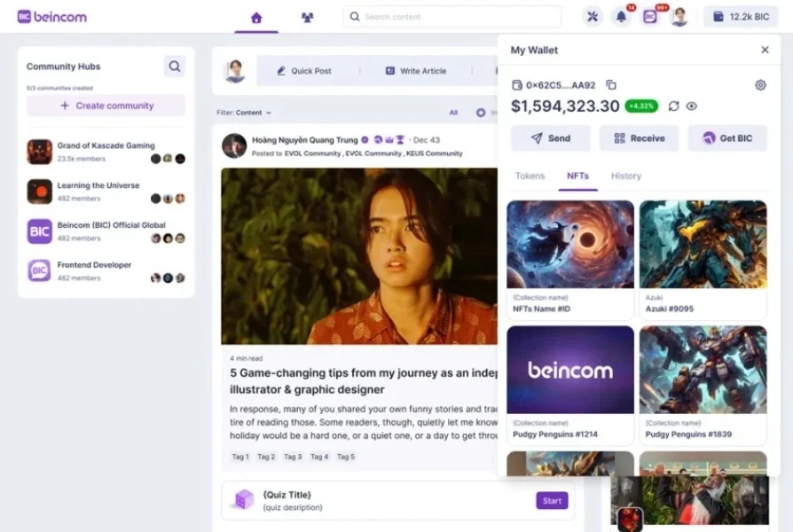Click Tag 5 on the article
Screen dimensions: 793x532
coord(346,457)
